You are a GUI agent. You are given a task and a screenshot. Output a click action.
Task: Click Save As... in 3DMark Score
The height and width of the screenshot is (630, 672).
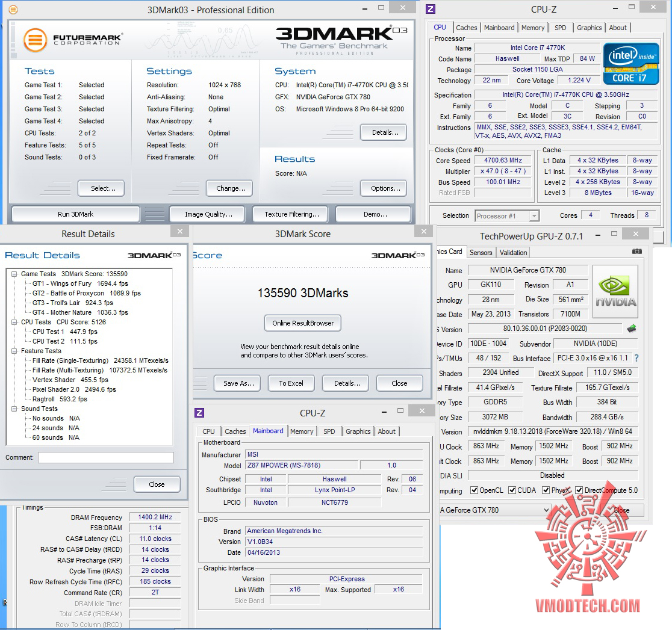238,383
